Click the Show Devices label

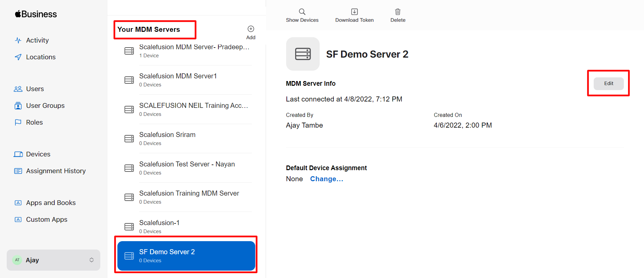302,20
